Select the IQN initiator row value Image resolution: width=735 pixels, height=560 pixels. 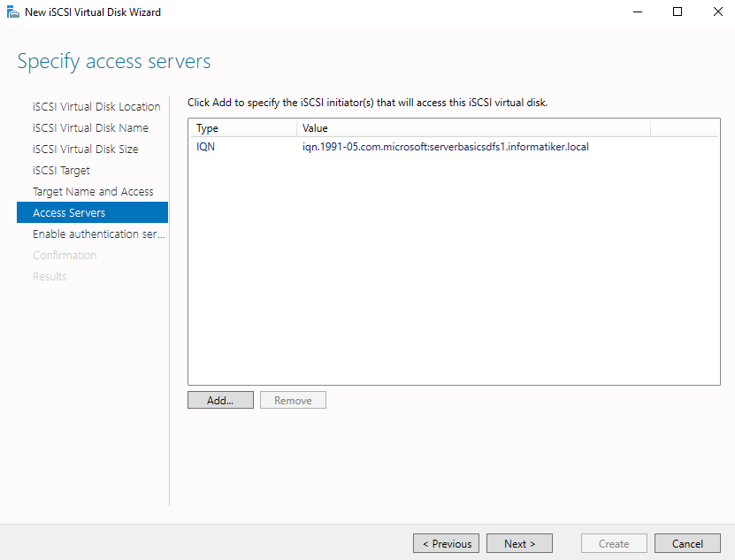445,147
